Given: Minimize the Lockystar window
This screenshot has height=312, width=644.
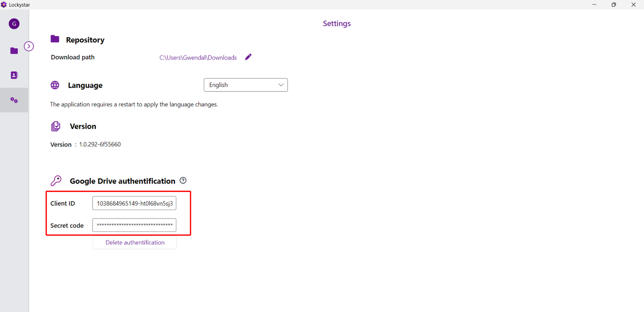Looking at the screenshot, I should tap(594, 5).
